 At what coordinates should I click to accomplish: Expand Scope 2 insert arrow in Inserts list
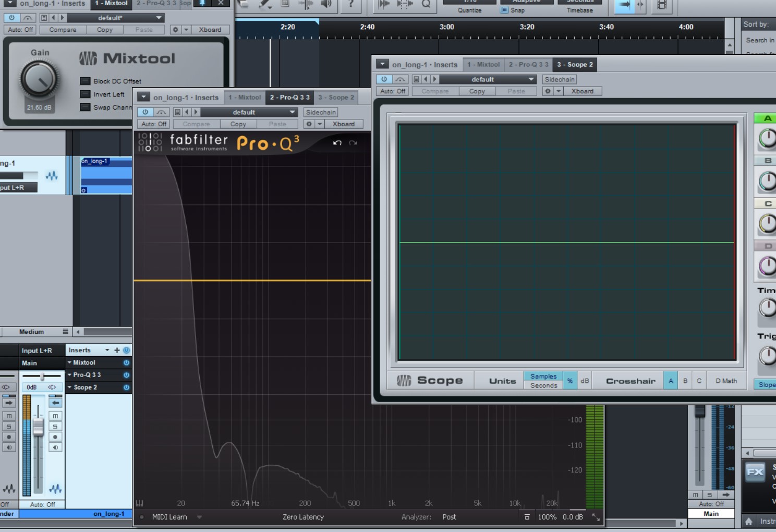[x=70, y=387]
